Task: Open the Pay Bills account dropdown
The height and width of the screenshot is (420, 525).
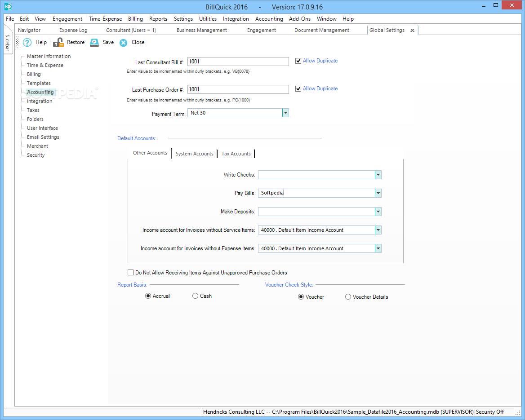Action: pos(378,193)
